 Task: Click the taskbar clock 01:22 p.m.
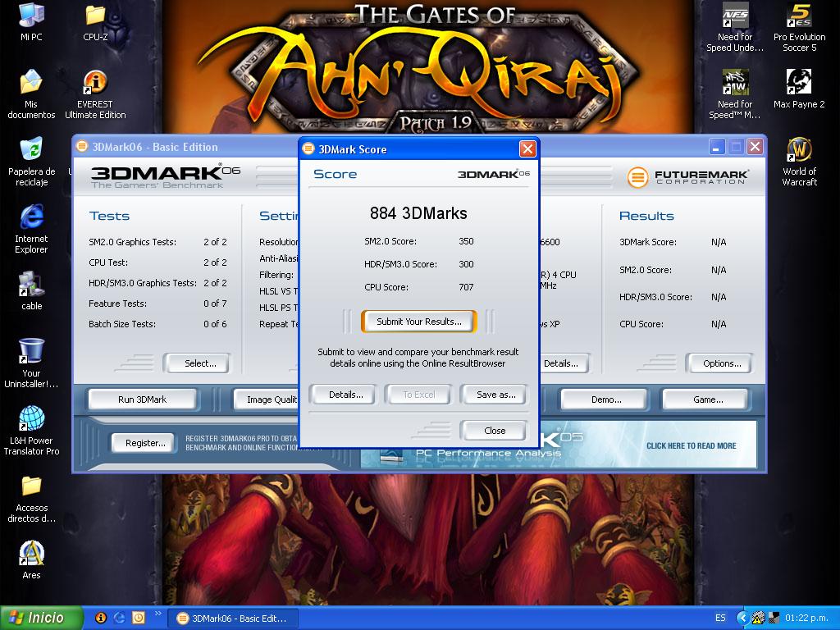[806, 619]
